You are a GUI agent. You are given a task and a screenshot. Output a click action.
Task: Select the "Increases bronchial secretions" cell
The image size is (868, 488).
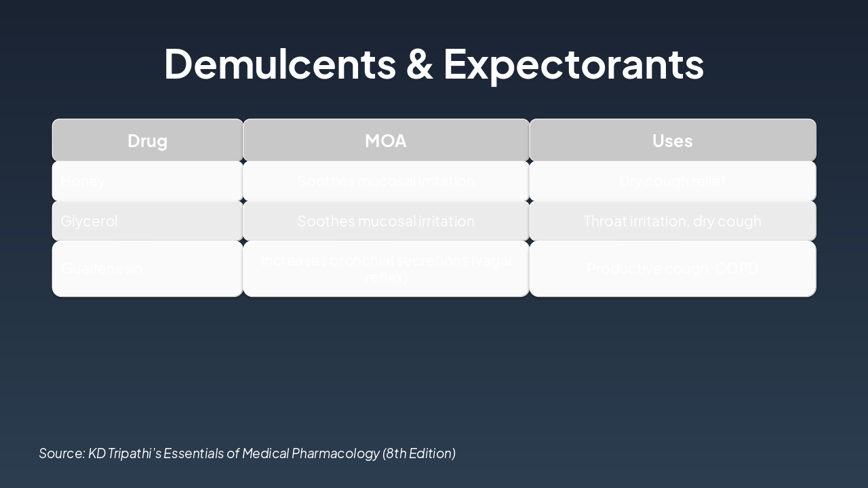click(x=386, y=268)
